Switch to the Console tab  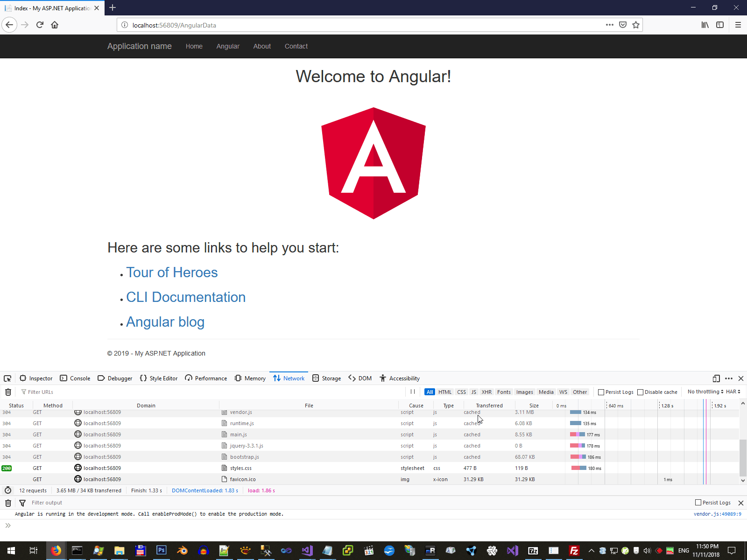[x=75, y=378]
